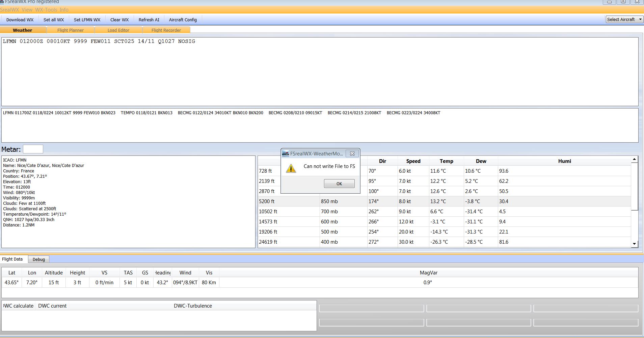644x338 pixels.
Task: Click the QNH 1027 hpa line
Action: (x=29, y=220)
